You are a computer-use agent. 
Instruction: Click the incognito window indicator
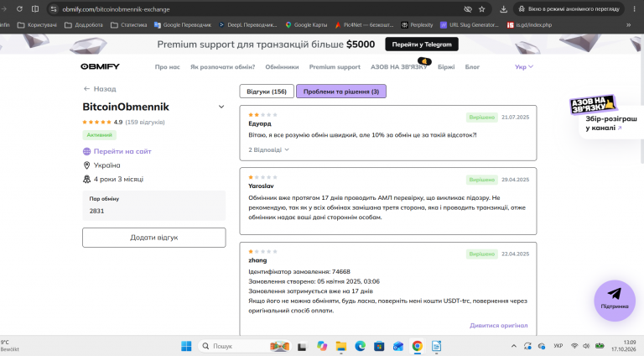569,9
